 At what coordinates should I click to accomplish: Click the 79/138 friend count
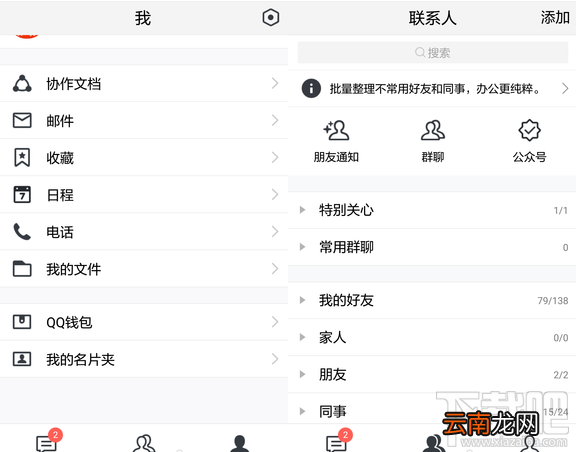[552, 301]
